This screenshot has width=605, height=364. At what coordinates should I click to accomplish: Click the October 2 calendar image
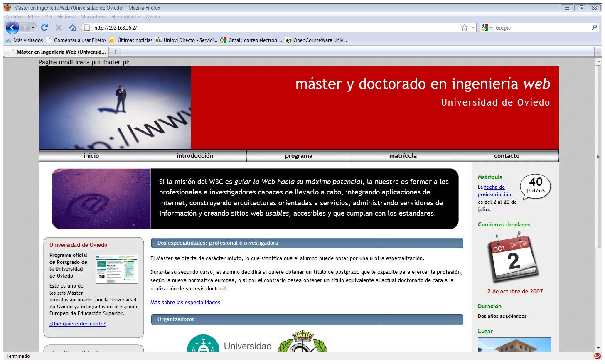point(514,258)
